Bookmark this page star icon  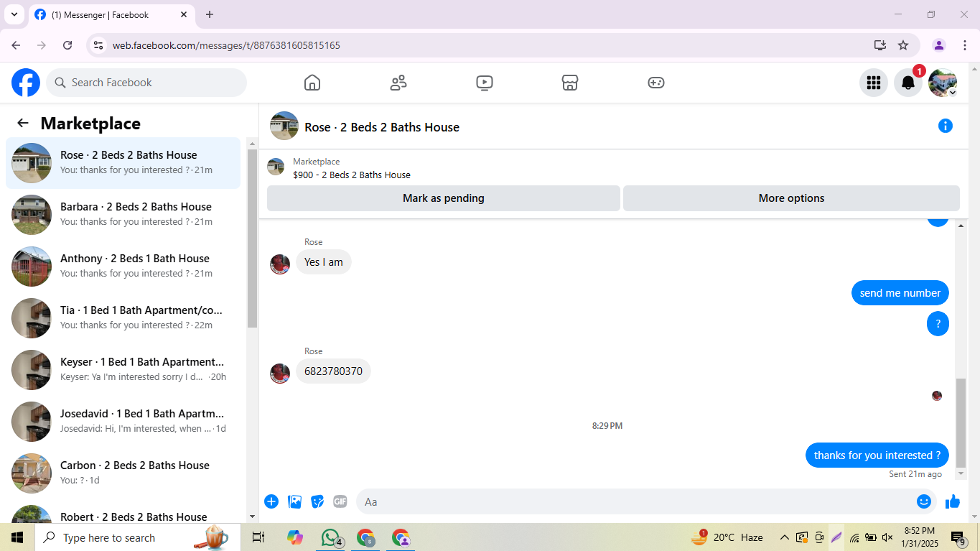[x=903, y=45]
